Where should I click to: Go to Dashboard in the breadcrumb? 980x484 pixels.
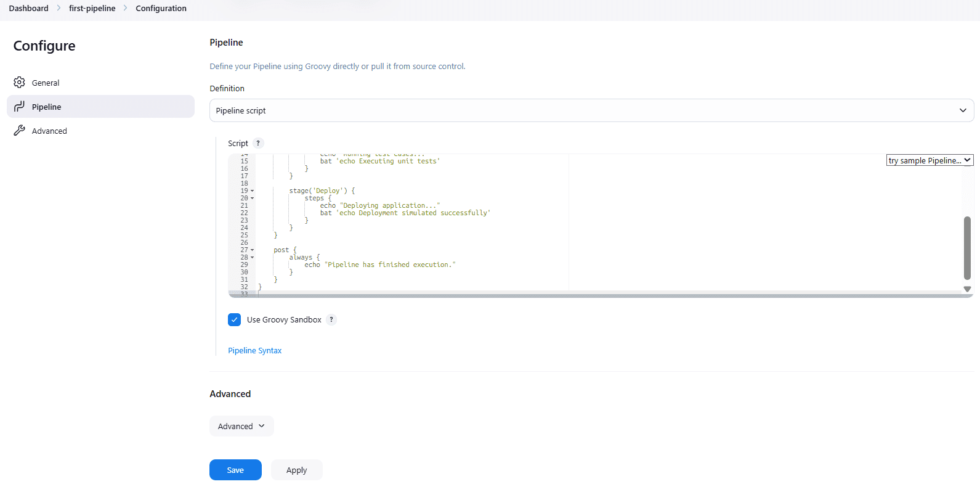pos(29,9)
